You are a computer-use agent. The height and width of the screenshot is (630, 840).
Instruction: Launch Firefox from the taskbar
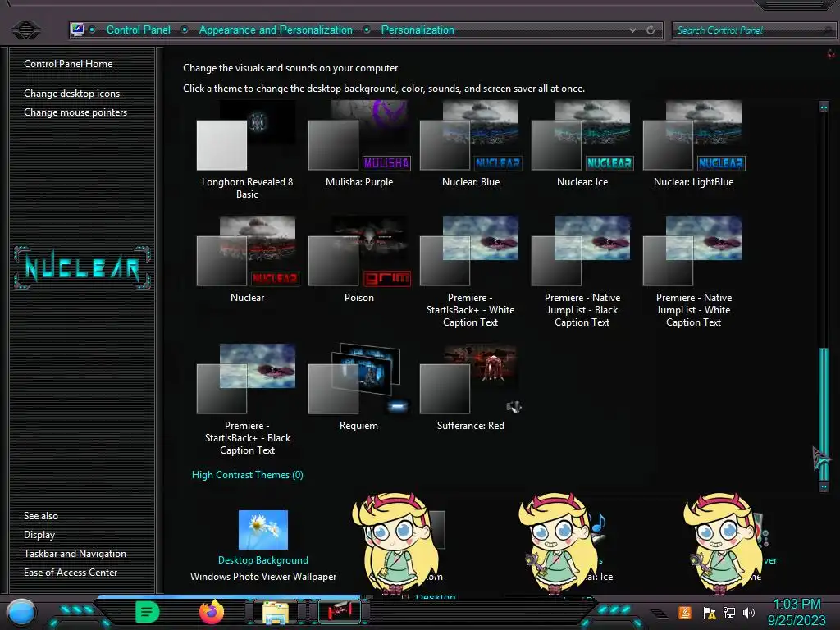pos(212,612)
